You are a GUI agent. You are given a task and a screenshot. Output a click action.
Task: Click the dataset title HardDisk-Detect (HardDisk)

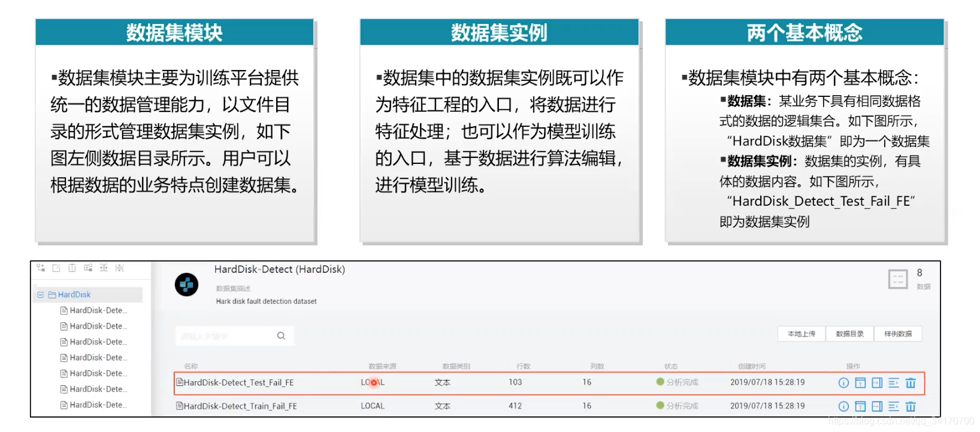(280, 269)
